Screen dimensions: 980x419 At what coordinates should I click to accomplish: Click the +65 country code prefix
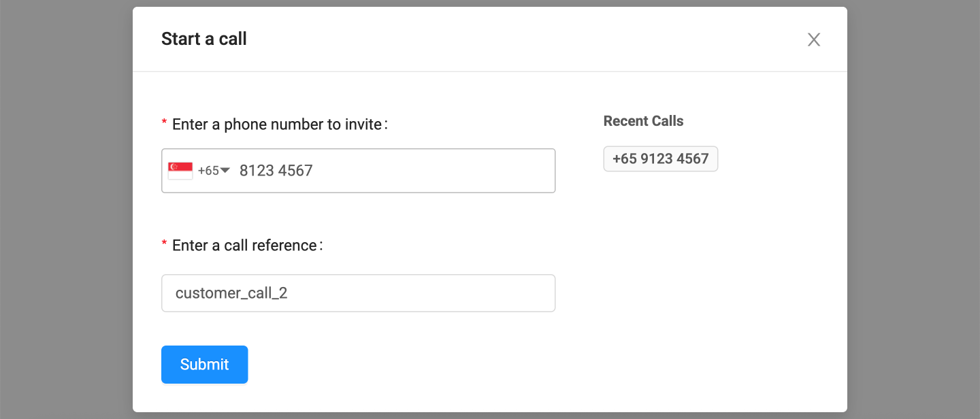tap(208, 171)
